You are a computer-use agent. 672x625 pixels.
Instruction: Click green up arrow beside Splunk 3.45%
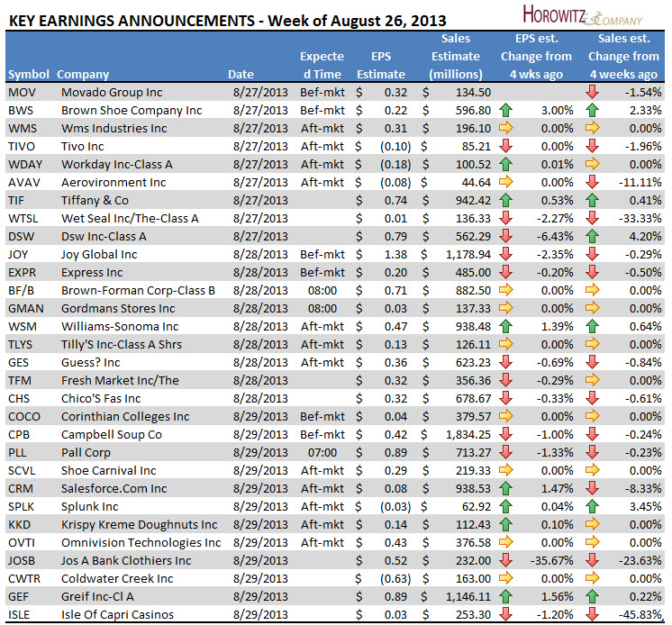click(593, 506)
